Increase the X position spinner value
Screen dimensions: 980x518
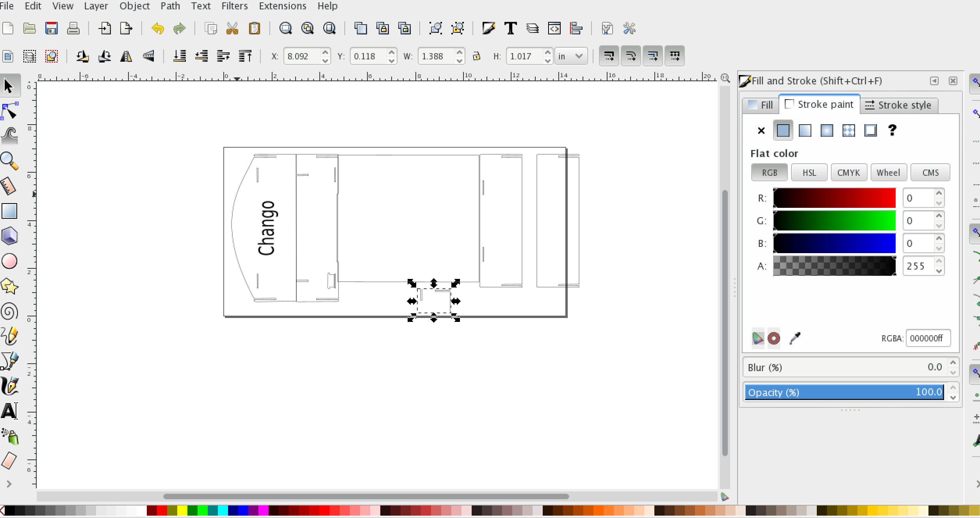point(325,52)
